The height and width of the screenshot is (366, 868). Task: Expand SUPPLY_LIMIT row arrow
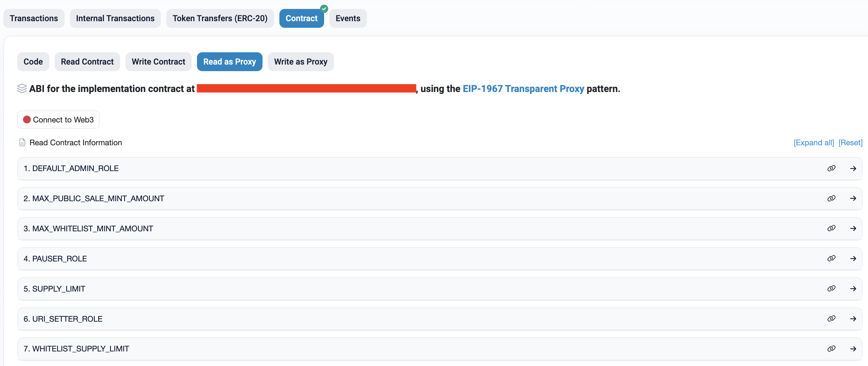[853, 289]
